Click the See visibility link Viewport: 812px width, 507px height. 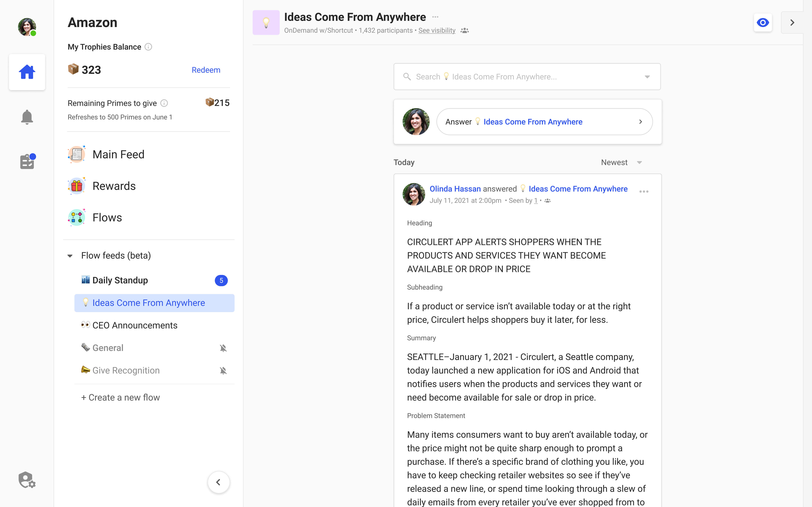436,30
